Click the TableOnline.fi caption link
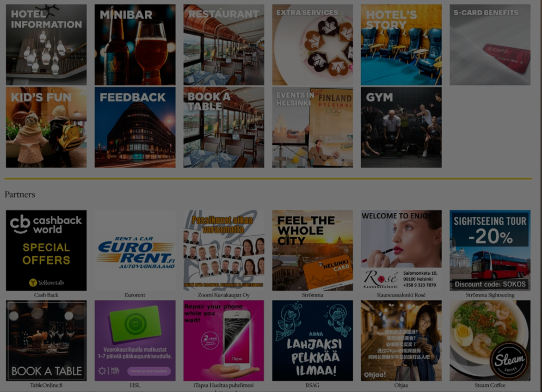Screen dimensions: 542x392 (46, 385)
